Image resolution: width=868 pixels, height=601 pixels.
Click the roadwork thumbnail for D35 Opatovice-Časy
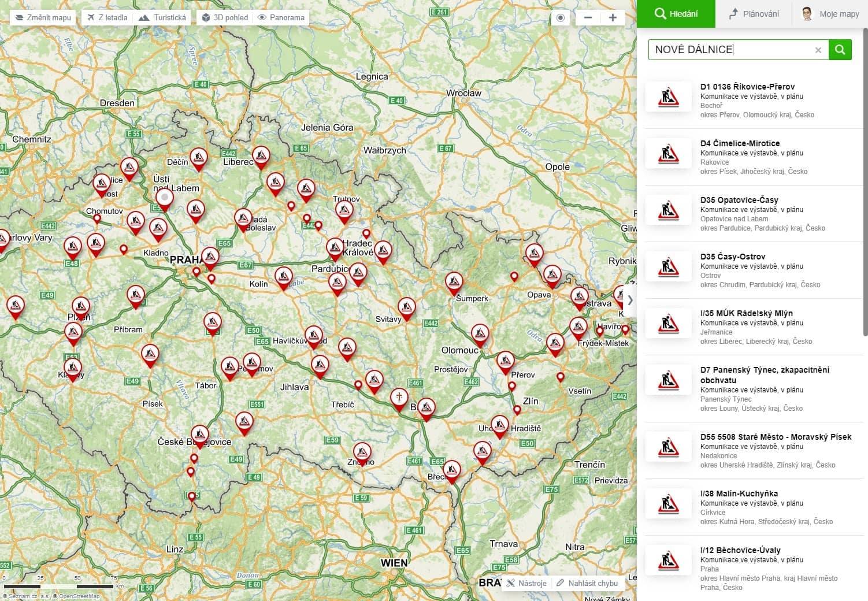tap(669, 210)
